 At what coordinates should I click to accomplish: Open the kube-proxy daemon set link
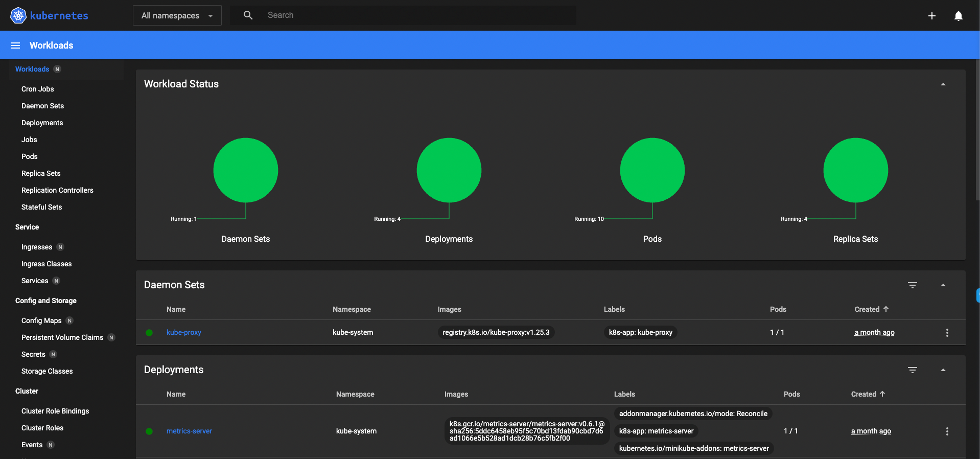tap(184, 332)
